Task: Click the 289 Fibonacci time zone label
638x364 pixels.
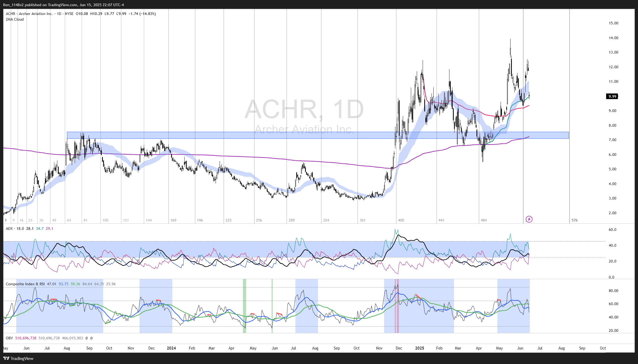Action: 292,220
